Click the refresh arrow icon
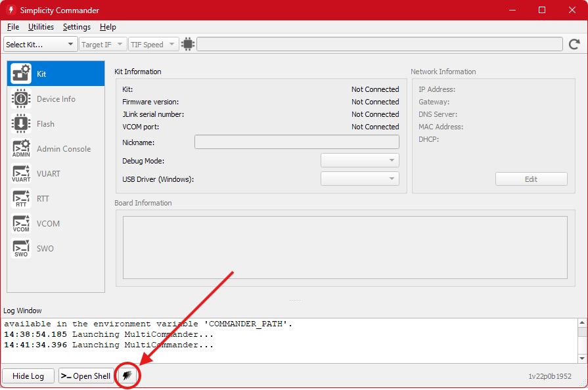This screenshot has height=390, width=588. pos(574,44)
